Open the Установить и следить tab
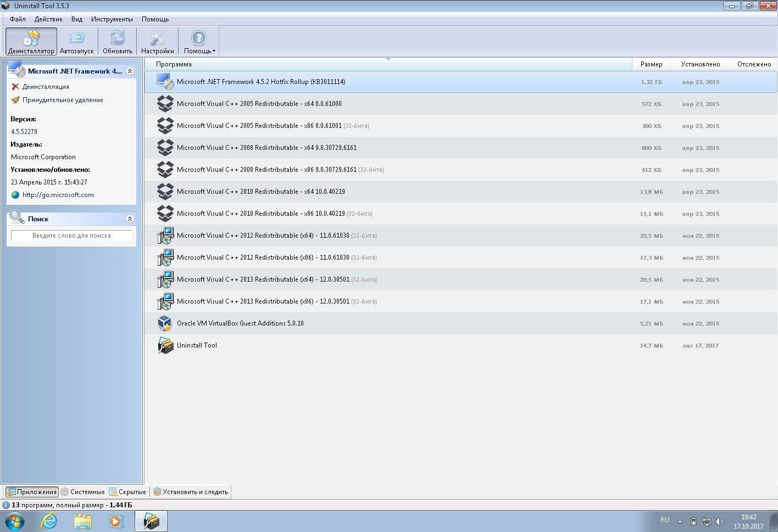The image size is (778, 532). click(191, 492)
